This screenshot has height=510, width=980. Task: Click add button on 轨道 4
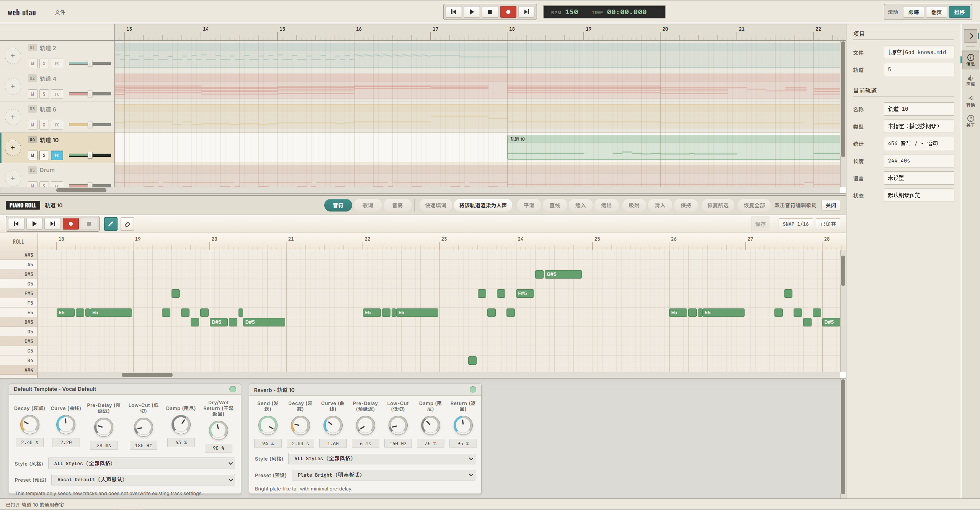tap(13, 87)
